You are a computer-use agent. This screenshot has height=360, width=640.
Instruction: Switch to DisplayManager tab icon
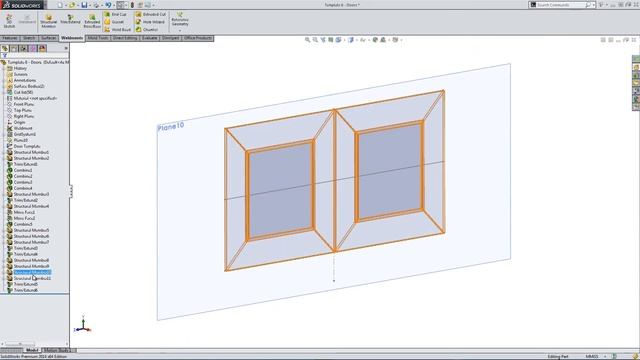(42, 48)
